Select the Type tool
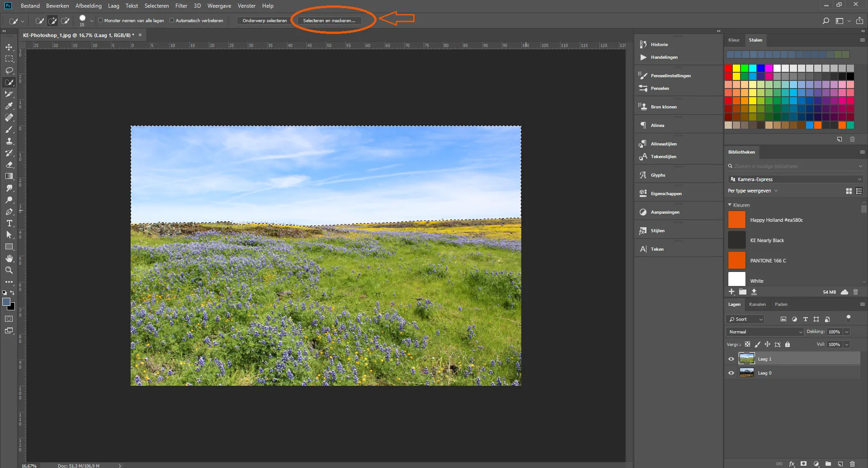The width and height of the screenshot is (868, 468). pos(9,223)
